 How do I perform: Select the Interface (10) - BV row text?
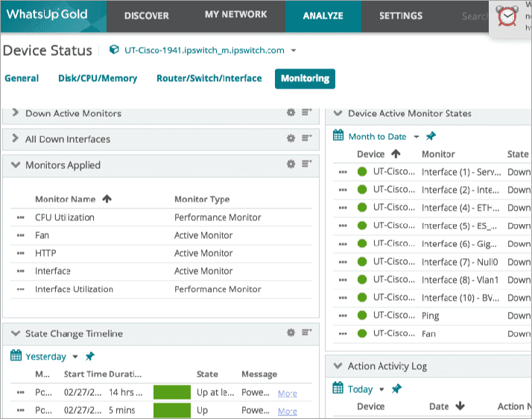coord(460,298)
